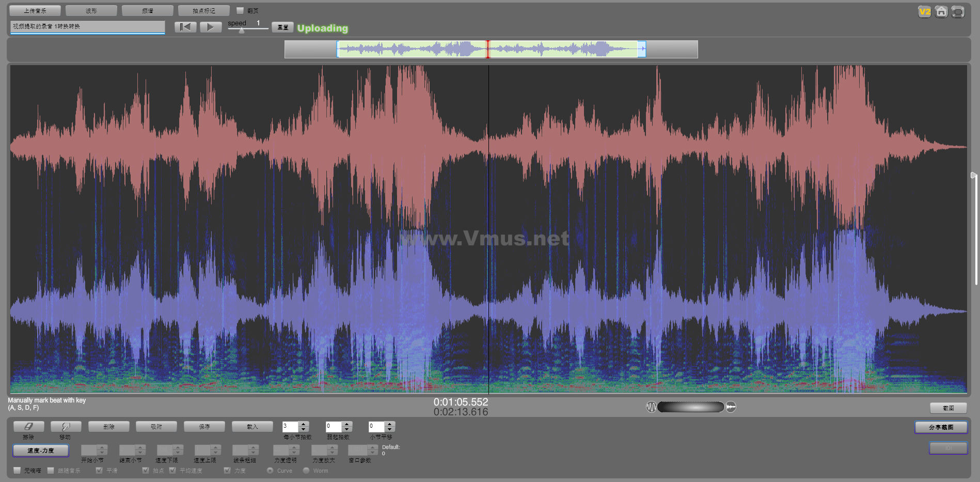Click the 小节平移 value field
Screen dimensions: 980x482
[x=377, y=427]
